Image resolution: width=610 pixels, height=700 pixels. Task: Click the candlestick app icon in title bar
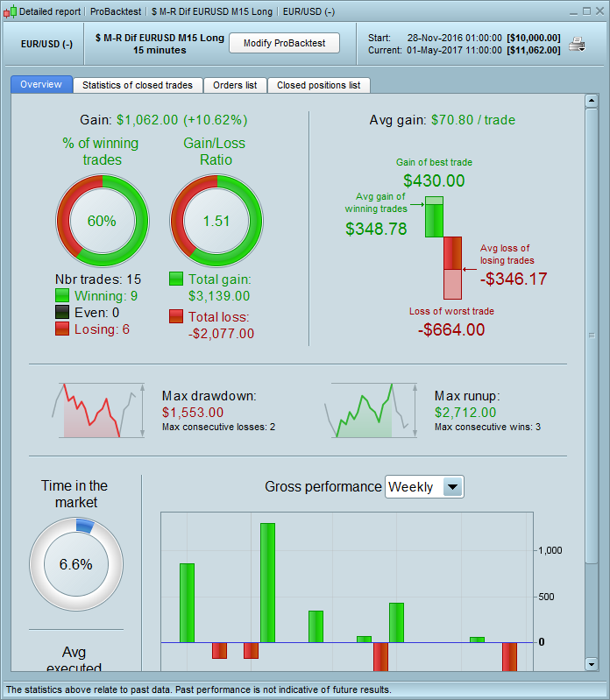[x=10, y=11]
